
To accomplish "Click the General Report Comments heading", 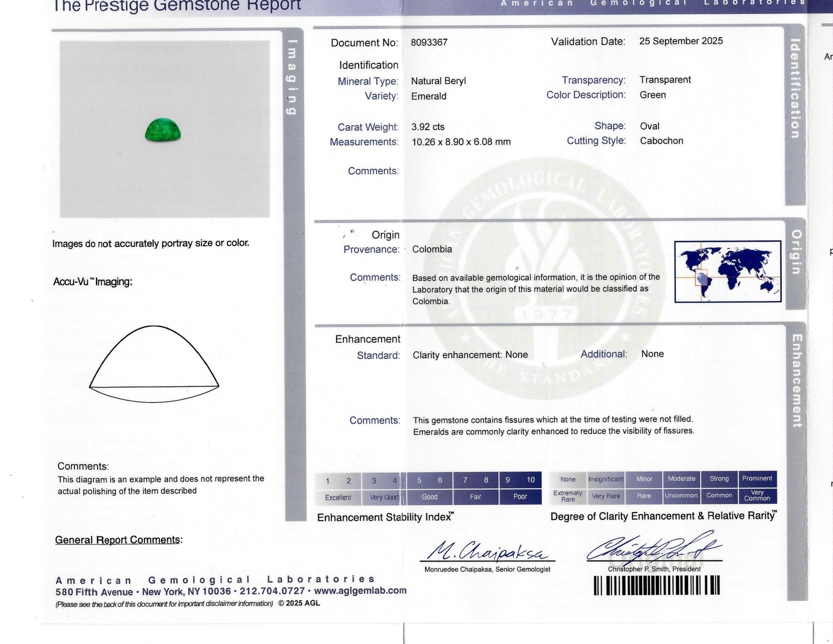I will coord(119,540).
